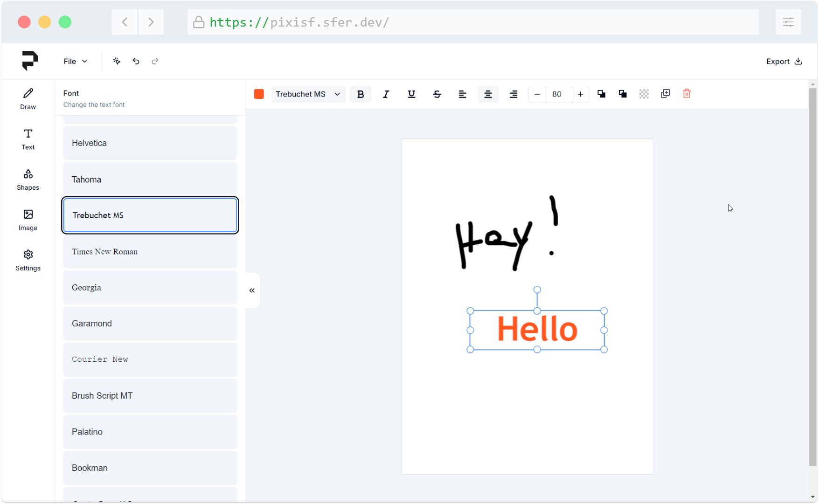Click the selection pointer icon in top bar
Screen dimensions: 819x504
(117, 61)
